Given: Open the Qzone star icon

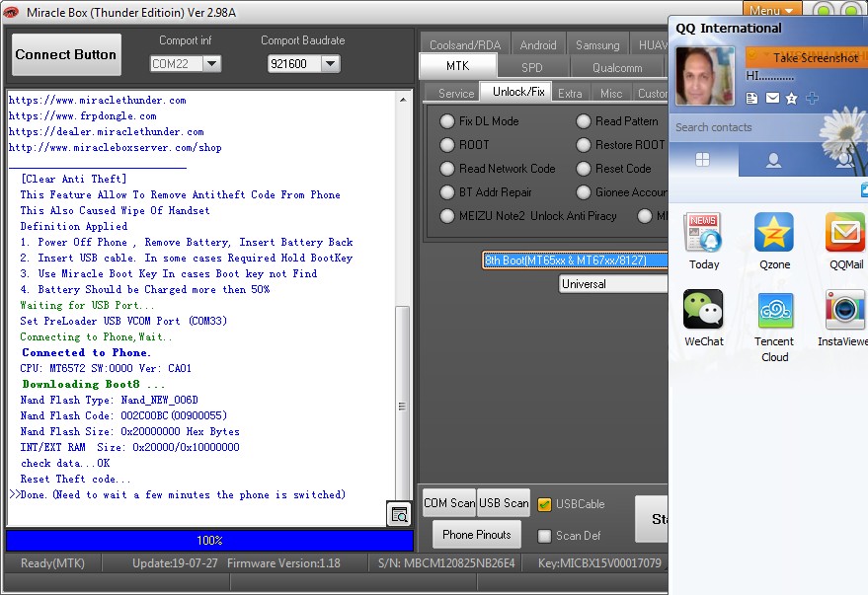Looking at the screenshot, I should (x=774, y=232).
